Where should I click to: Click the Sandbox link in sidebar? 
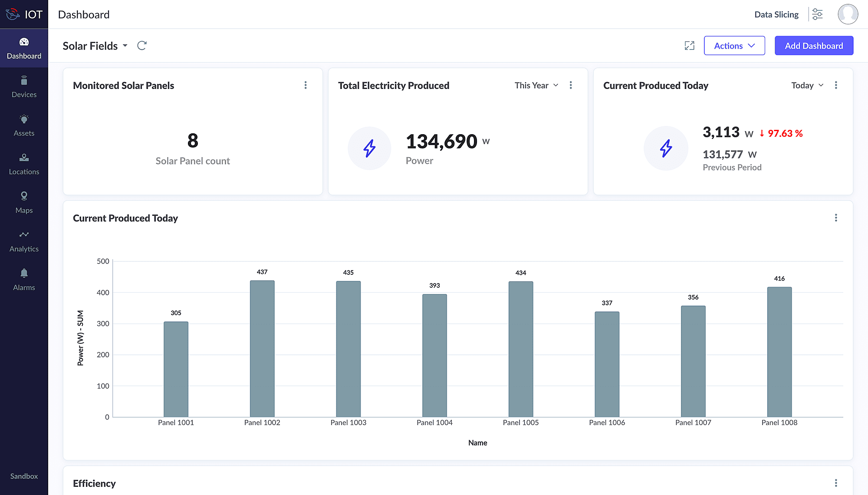tap(24, 476)
